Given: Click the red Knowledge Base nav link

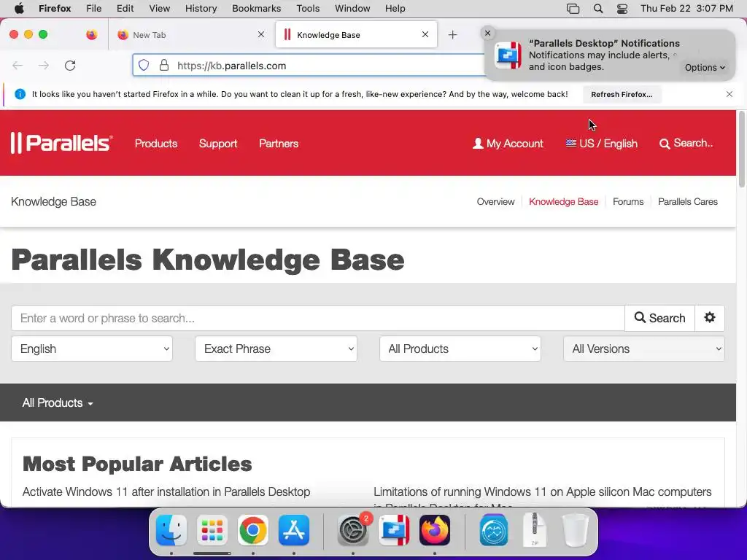Looking at the screenshot, I should tap(564, 201).
